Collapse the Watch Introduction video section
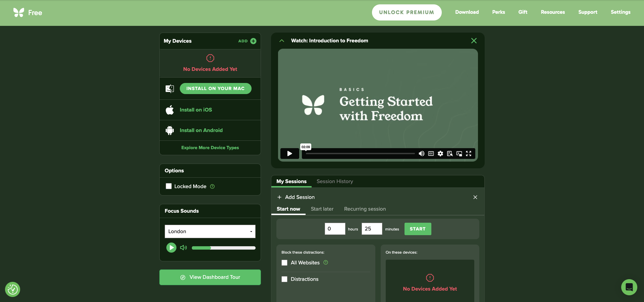The height and width of the screenshot is (302, 644). pos(282,41)
